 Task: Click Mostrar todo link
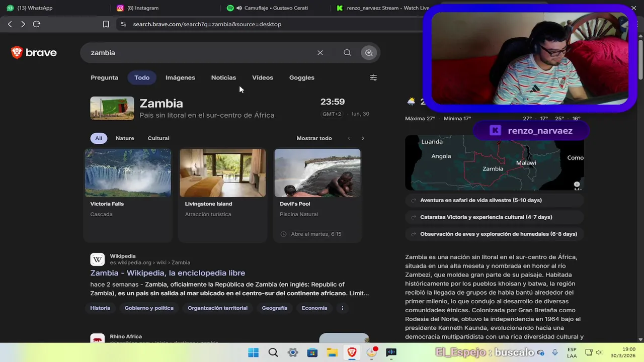pos(314,138)
